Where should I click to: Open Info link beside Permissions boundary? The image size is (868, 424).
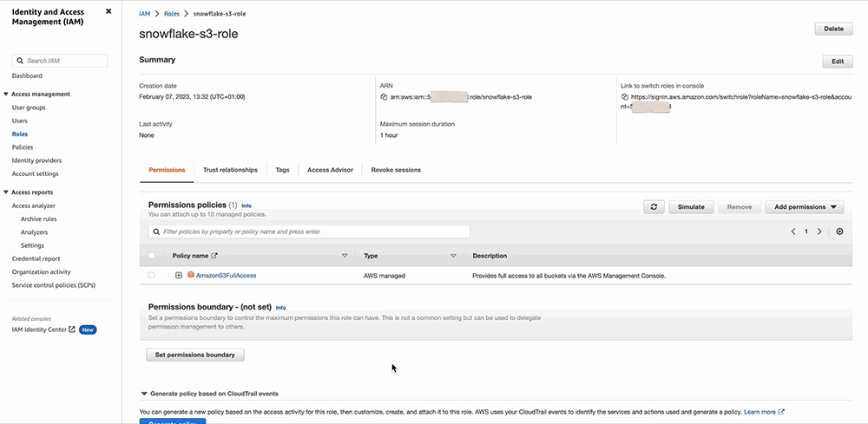[281, 308]
